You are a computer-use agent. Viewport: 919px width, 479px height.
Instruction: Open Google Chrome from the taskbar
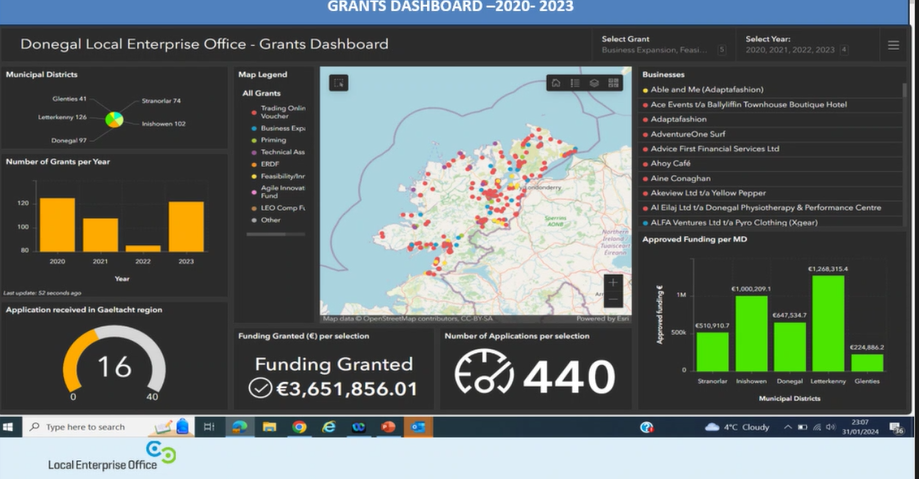coord(299,427)
